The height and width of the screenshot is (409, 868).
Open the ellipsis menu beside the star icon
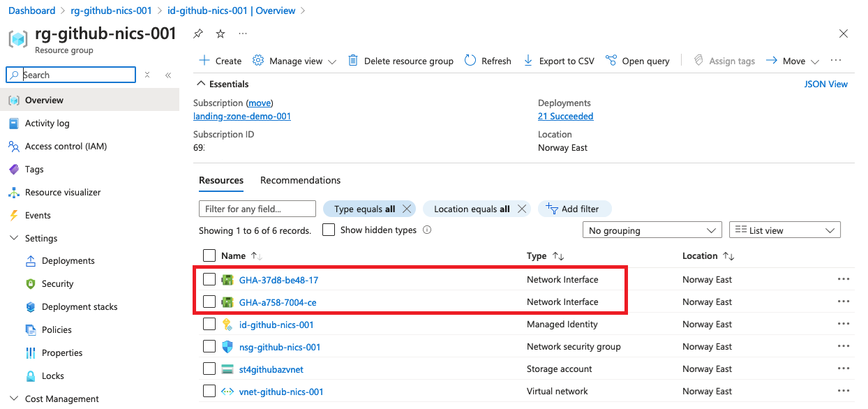pos(242,34)
